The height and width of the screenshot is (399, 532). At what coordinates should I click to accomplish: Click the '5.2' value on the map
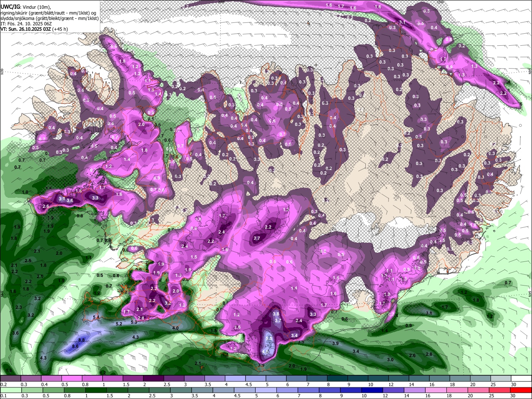point(118,324)
